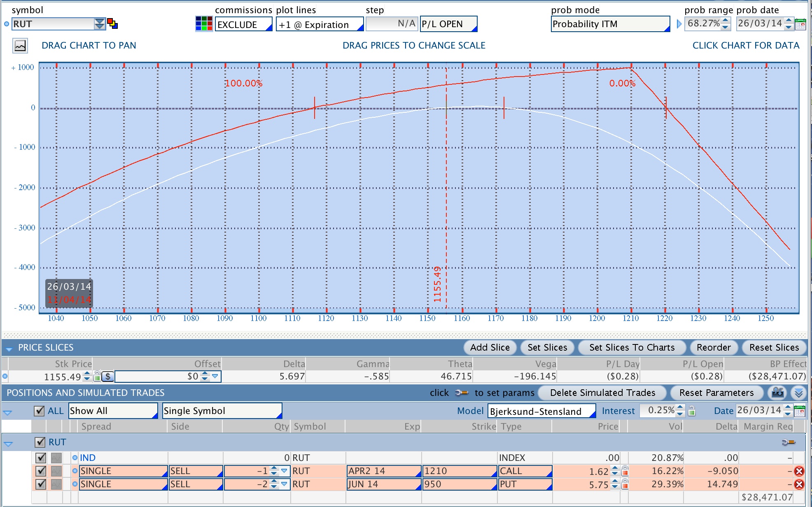Click the blue circle in the JUN 14 SINGLE row
The image size is (812, 507).
pyautogui.click(x=75, y=484)
